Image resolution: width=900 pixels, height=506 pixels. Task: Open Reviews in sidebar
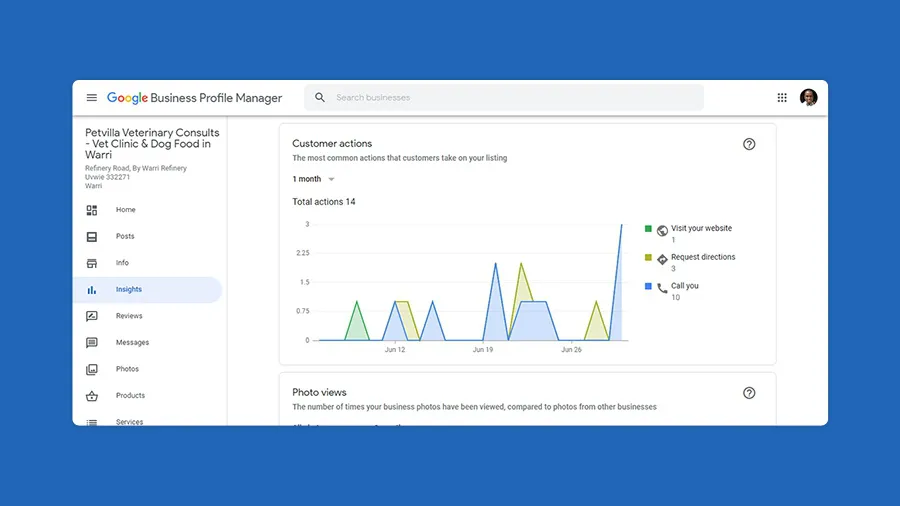pos(148,316)
